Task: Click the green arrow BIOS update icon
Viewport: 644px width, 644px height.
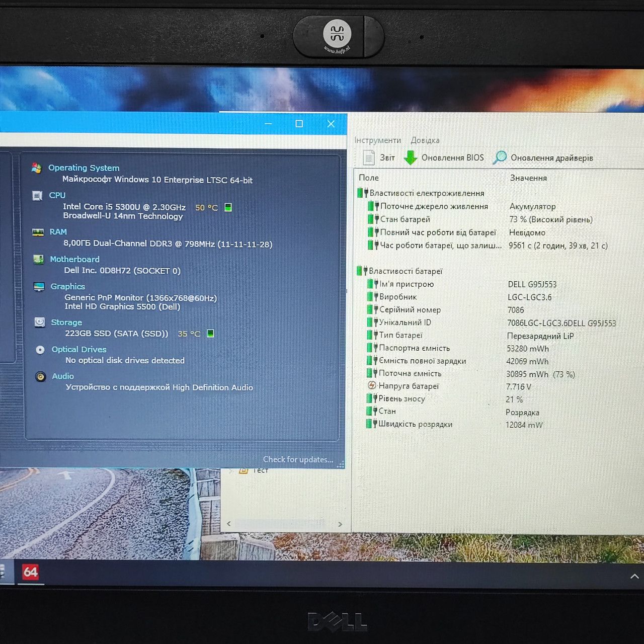Action: [411, 157]
